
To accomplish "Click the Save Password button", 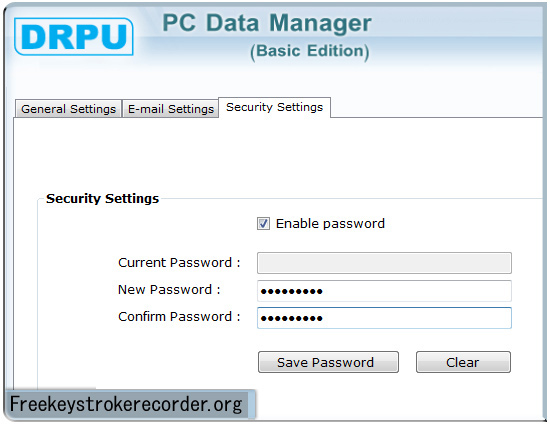I will click(x=328, y=362).
